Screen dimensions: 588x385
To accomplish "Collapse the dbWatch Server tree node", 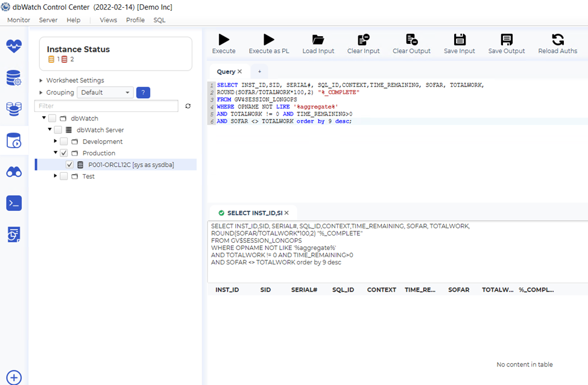I will (x=49, y=129).
